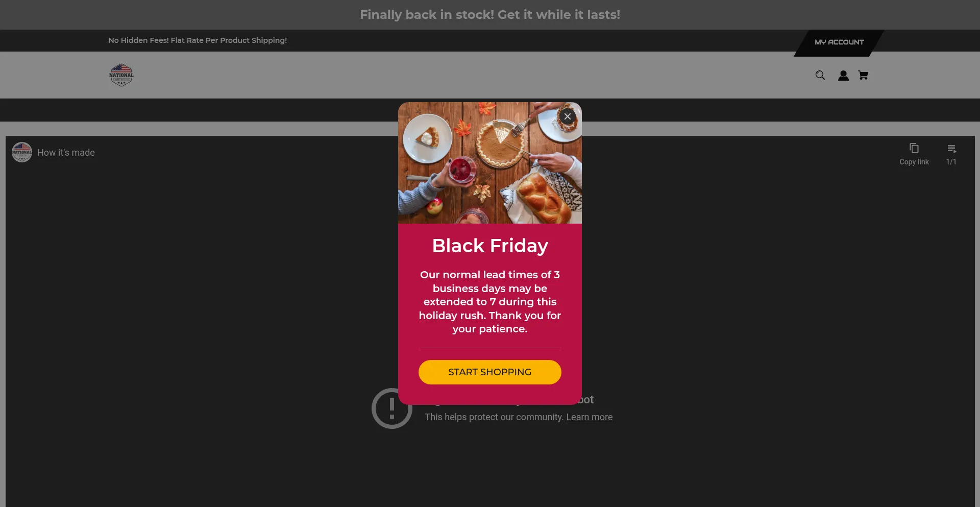This screenshot has height=507, width=980.
Task: Click the pumpkin pie popup image
Action: point(490,163)
